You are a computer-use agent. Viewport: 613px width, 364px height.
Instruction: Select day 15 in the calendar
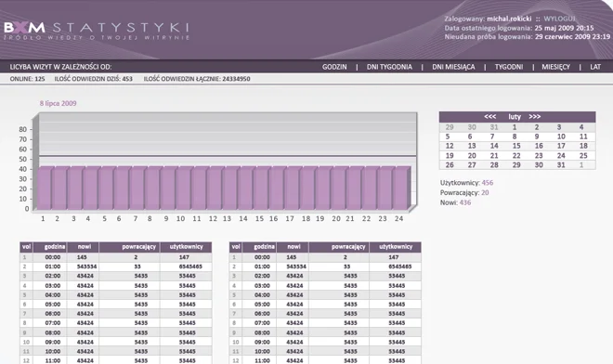[516, 146]
